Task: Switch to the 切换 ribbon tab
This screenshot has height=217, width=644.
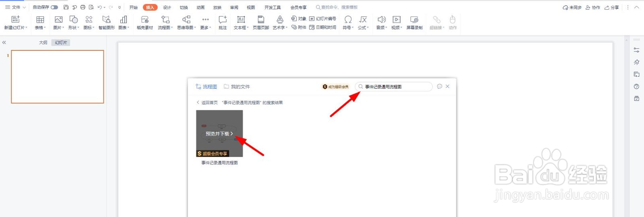Action: pyautogui.click(x=184, y=7)
